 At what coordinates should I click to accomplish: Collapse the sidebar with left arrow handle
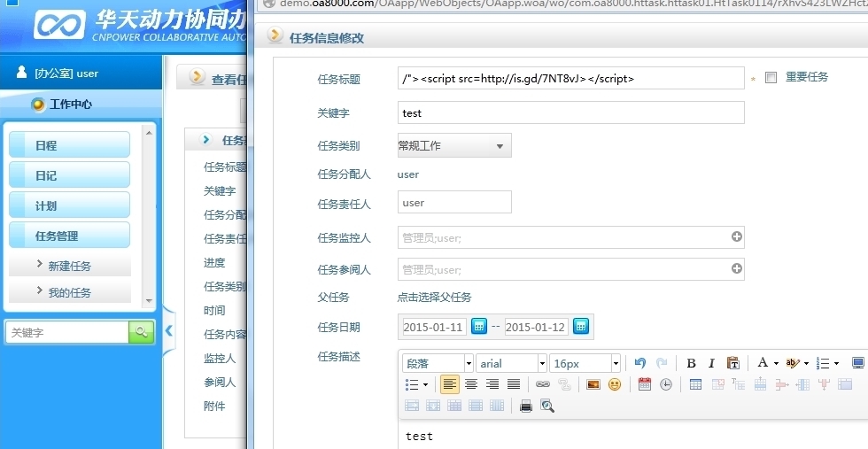pyautogui.click(x=169, y=331)
